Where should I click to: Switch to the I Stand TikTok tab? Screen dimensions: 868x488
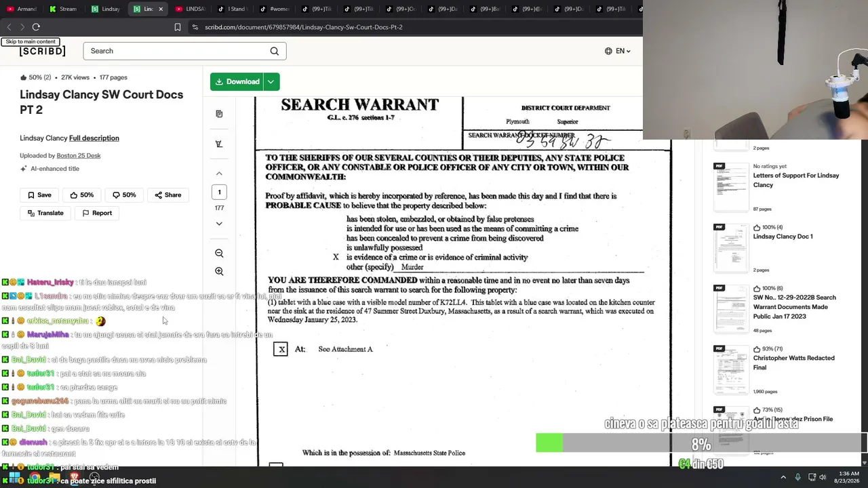232,9
